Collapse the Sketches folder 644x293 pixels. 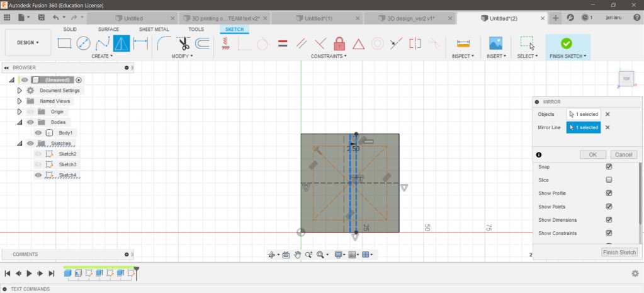pyautogui.click(x=20, y=144)
